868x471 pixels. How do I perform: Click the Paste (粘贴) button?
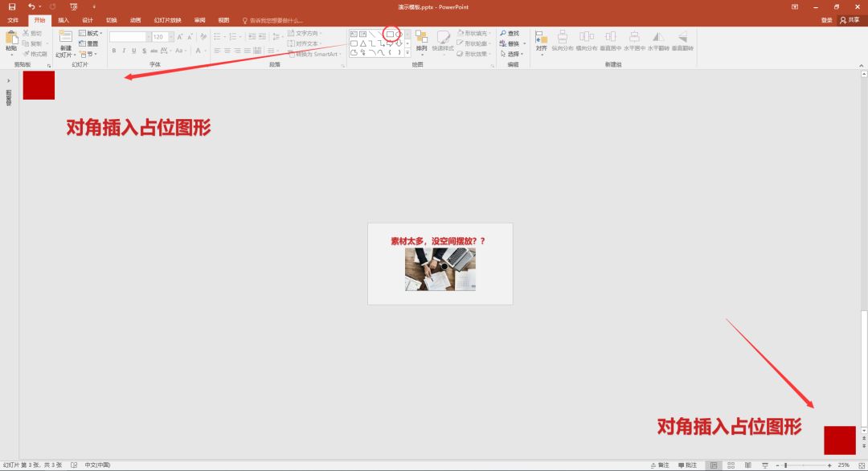click(11, 43)
